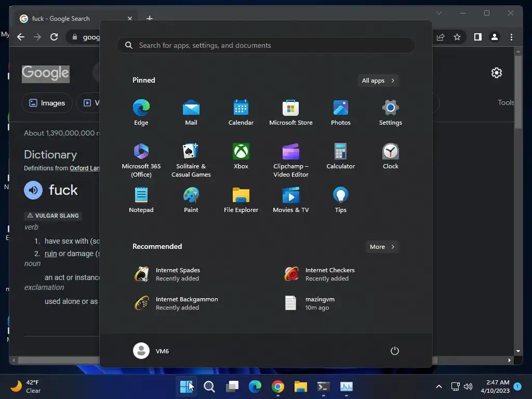Expand All apps list
The width and height of the screenshot is (532, 399).
click(378, 81)
